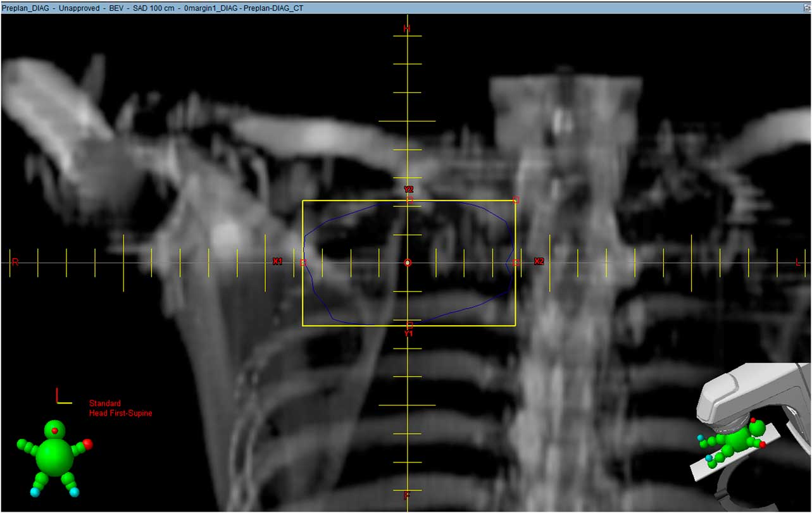The width and height of the screenshot is (812, 513).
Task: Click the red isocenter marker
Action: tap(408, 262)
